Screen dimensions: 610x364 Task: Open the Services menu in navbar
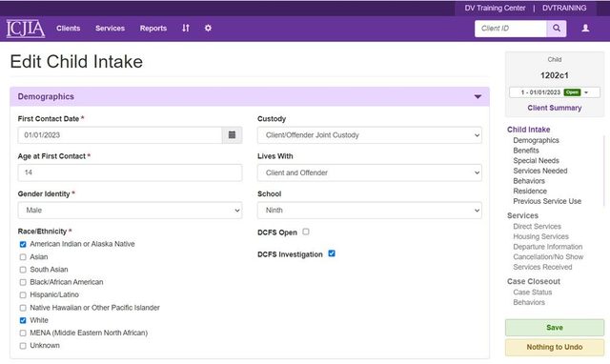tap(111, 28)
